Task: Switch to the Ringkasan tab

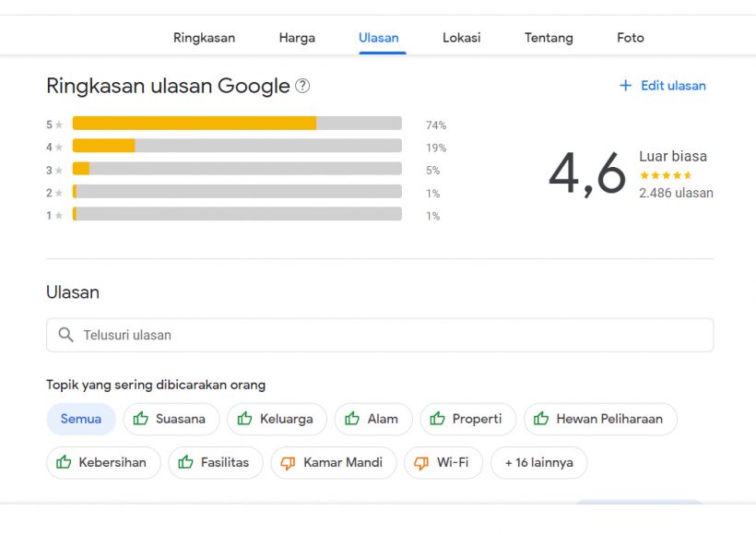Action: [x=204, y=38]
